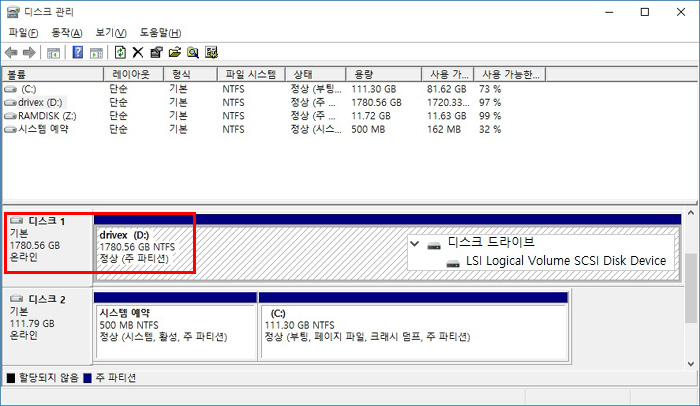Click the 1780.56 GB capacity cell

tap(376, 103)
